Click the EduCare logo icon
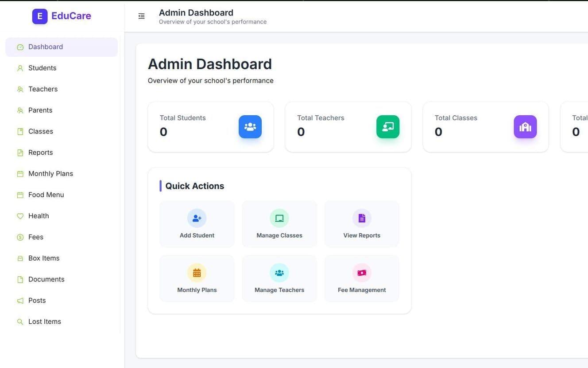This screenshot has height=368, width=588. tap(40, 16)
